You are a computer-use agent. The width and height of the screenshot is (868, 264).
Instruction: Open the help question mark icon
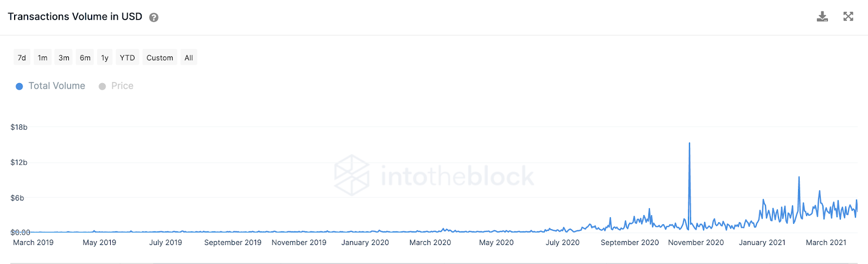(x=154, y=17)
